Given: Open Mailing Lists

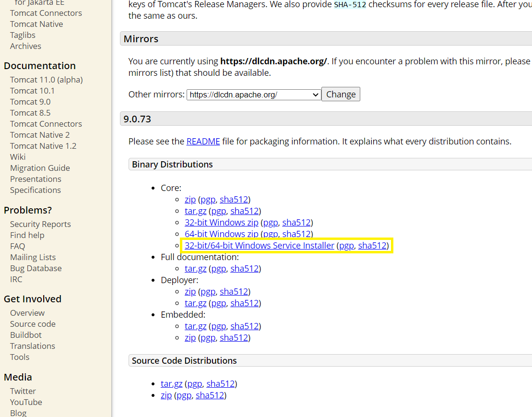Looking at the screenshot, I should click(x=33, y=257).
